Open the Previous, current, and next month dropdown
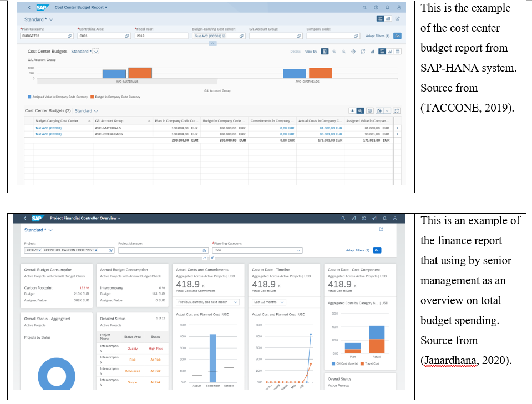532x404 pixels. [207, 302]
